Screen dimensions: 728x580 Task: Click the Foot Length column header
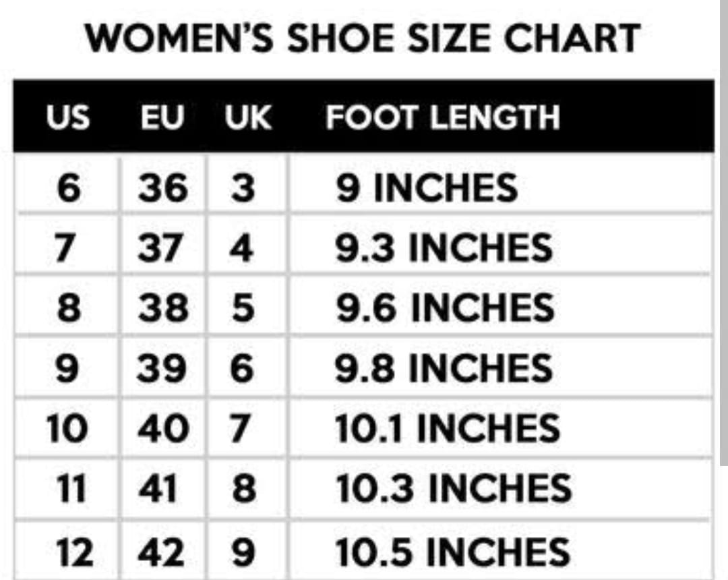(x=443, y=117)
